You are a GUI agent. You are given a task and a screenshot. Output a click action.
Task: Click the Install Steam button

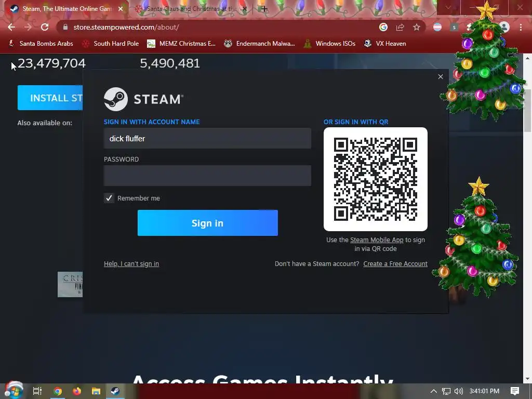pos(50,98)
